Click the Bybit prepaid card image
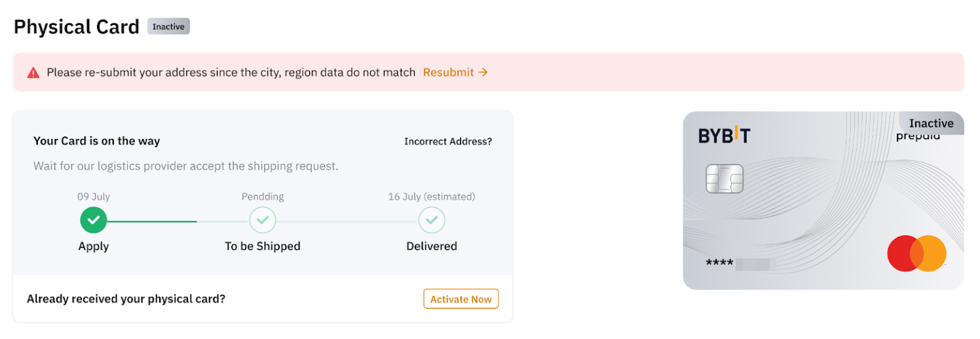The image size is (980, 339). point(823,210)
